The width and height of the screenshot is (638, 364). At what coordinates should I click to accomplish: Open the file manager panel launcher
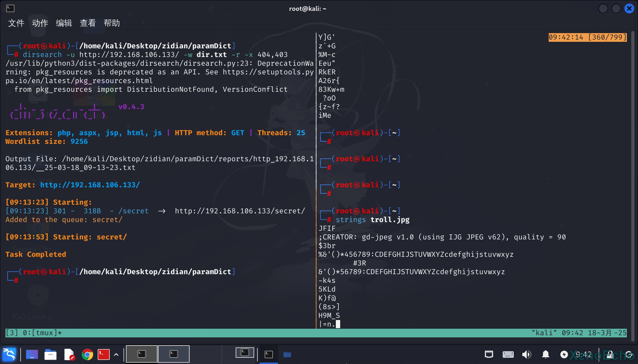coord(50,354)
